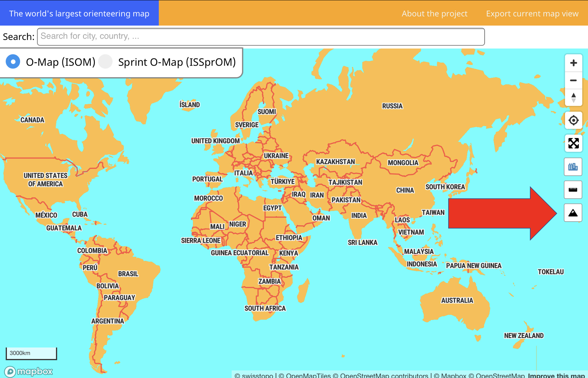Click the Brasil label on map
Image resolution: width=588 pixels, height=378 pixels.
(x=128, y=274)
